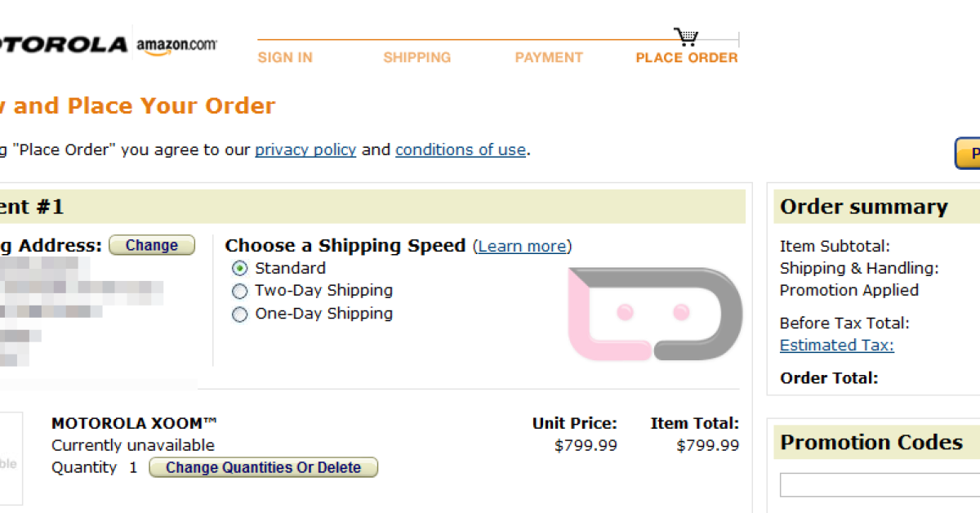Go to the SHIPPING step
This screenshot has width=980, height=513.
click(x=416, y=58)
